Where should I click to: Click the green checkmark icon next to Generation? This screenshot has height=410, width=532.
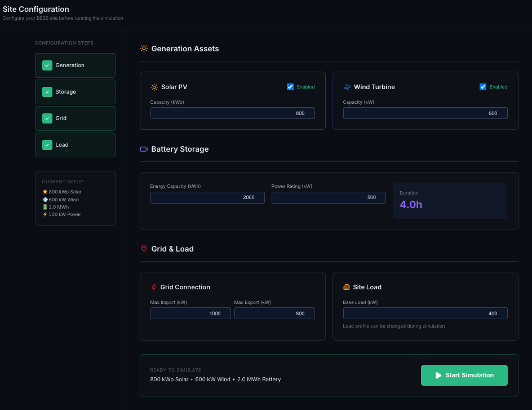tap(47, 65)
